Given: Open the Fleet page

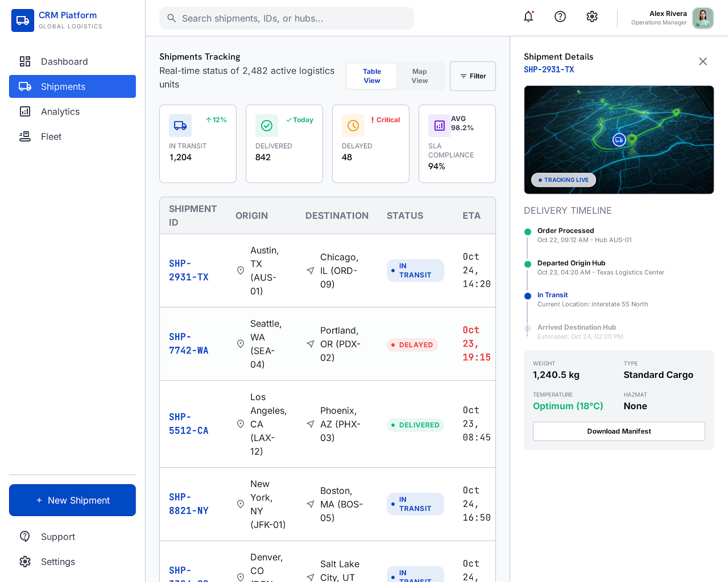Looking at the screenshot, I should [72, 136].
